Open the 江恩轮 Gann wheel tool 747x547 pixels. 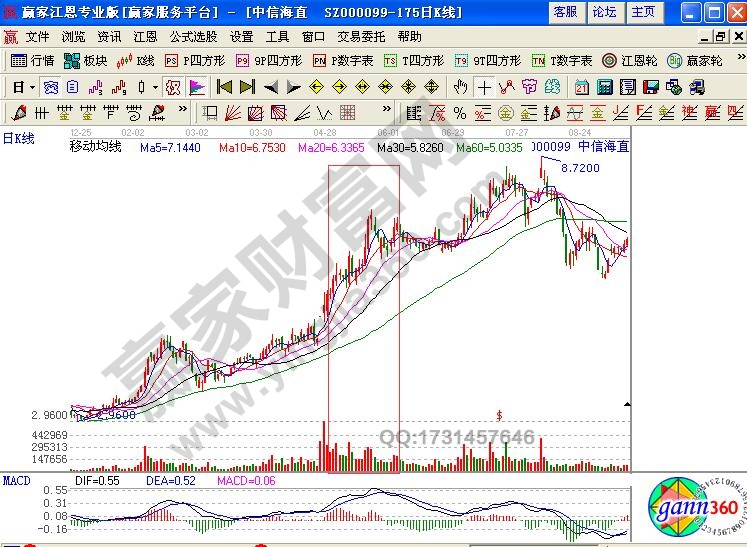pos(629,60)
